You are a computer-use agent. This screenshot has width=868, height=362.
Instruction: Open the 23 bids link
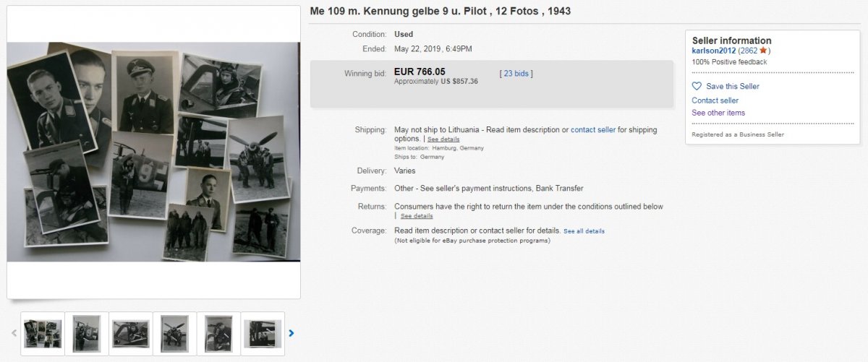click(516, 73)
